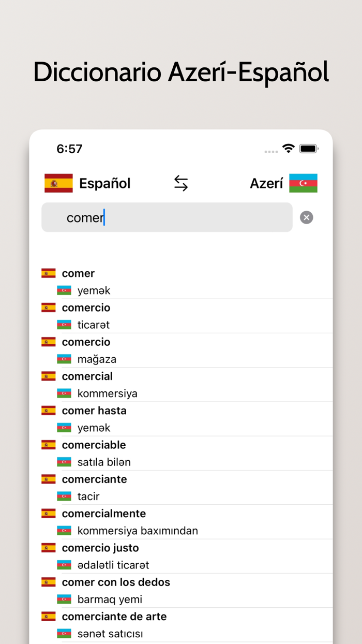Click the Spanish flag beside comerciante de arte
The height and width of the screenshot is (644, 362).
pyautogui.click(x=48, y=616)
